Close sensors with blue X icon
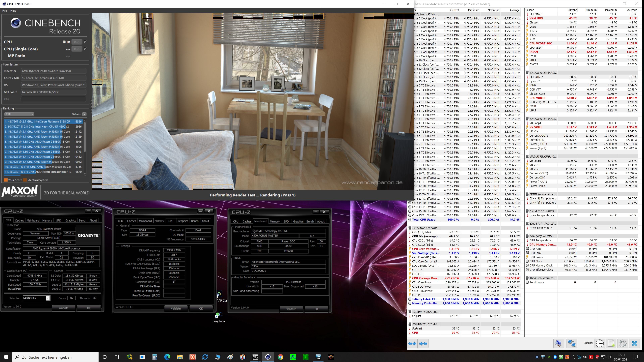This screenshot has height=362, width=644. tap(634, 343)
